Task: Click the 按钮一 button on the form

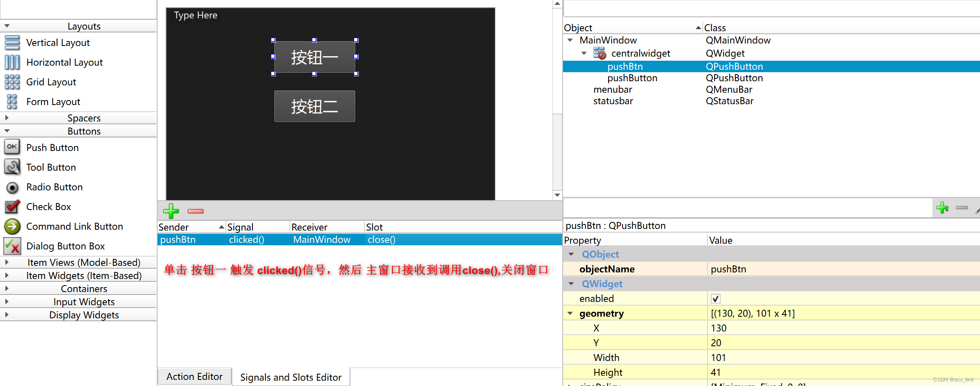Action: (314, 57)
